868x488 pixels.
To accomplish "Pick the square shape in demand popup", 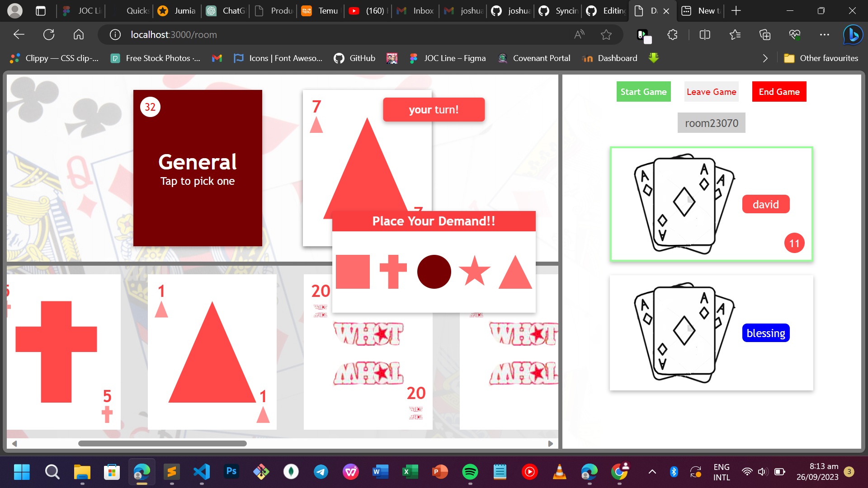I will click(353, 272).
